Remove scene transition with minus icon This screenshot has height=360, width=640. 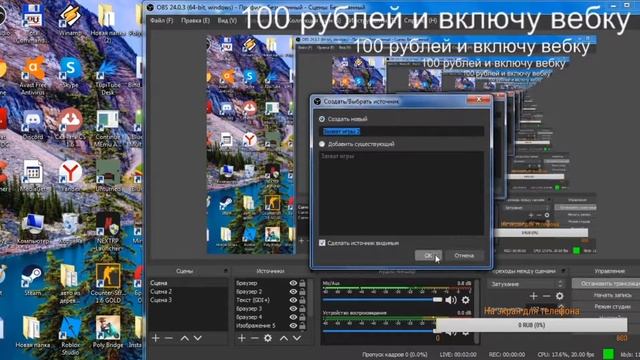[x=547, y=296]
